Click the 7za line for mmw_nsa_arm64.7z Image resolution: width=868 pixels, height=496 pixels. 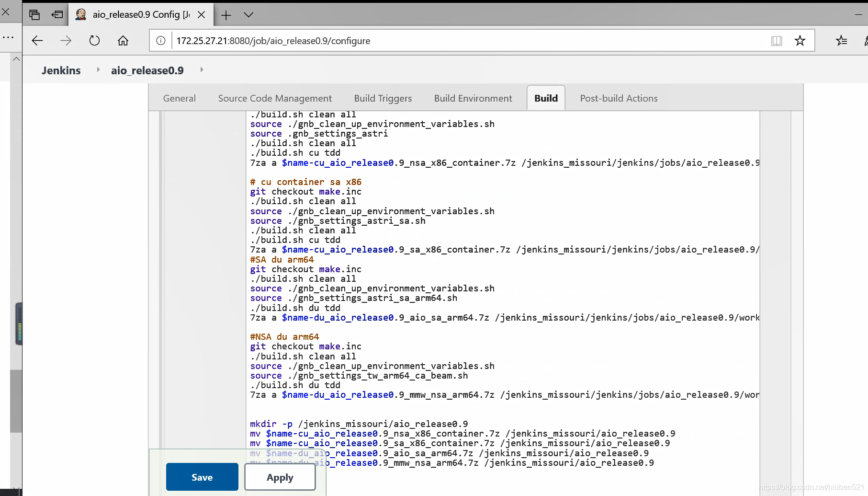505,395
